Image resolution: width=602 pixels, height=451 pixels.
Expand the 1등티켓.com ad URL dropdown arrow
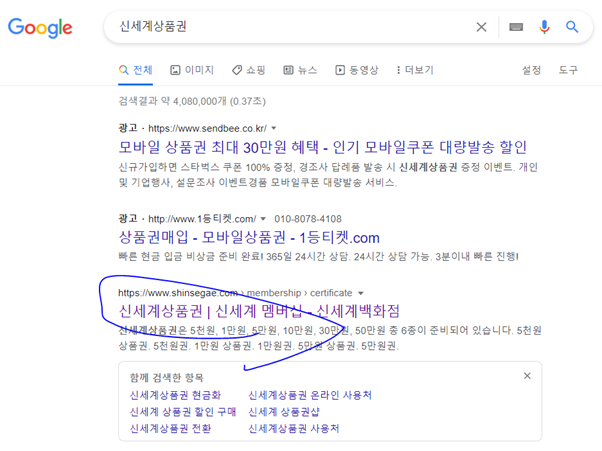263,219
